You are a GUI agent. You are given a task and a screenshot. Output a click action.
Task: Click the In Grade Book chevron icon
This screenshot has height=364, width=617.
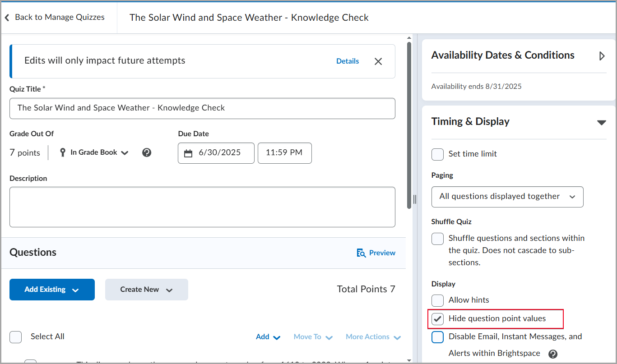(125, 153)
